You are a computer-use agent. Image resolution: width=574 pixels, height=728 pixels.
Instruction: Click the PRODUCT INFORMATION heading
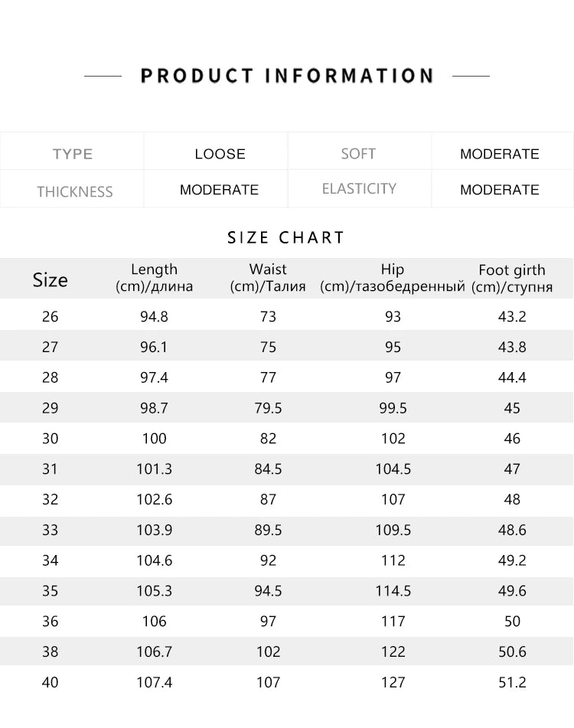coord(287,76)
